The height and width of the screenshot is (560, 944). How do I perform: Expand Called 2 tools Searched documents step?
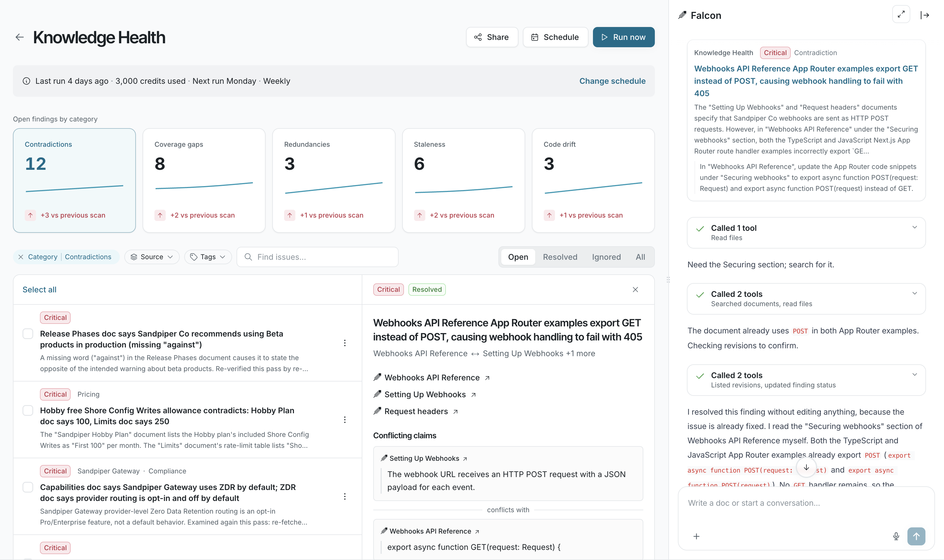806,299
